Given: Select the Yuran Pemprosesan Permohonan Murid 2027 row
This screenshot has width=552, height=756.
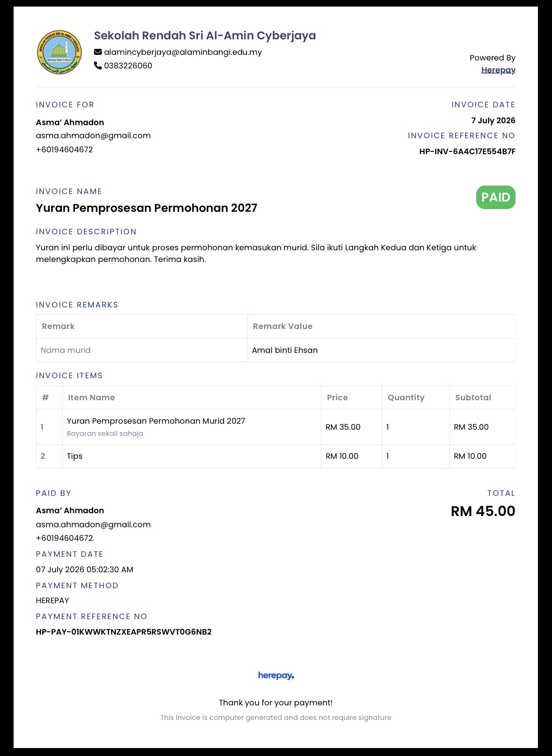Looking at the screenshot, I should 276,427.
